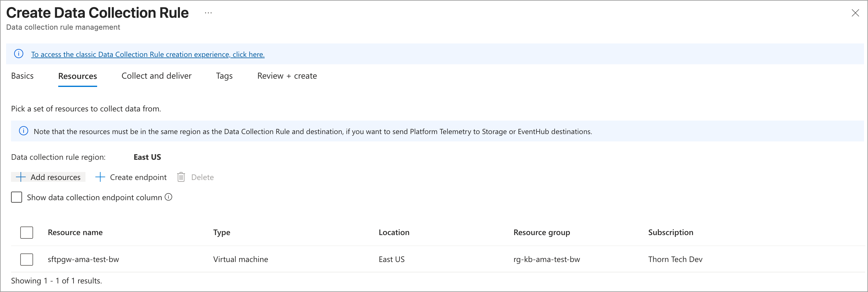Click Add resources button
This screenshot has width=868, height=292.
click(48, 177)
